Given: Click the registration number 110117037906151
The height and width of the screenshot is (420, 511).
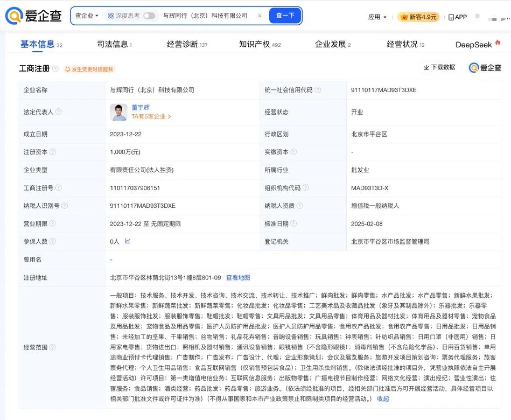Looking at the screenshot, I should pyautogui.click(x=135, y=188).
